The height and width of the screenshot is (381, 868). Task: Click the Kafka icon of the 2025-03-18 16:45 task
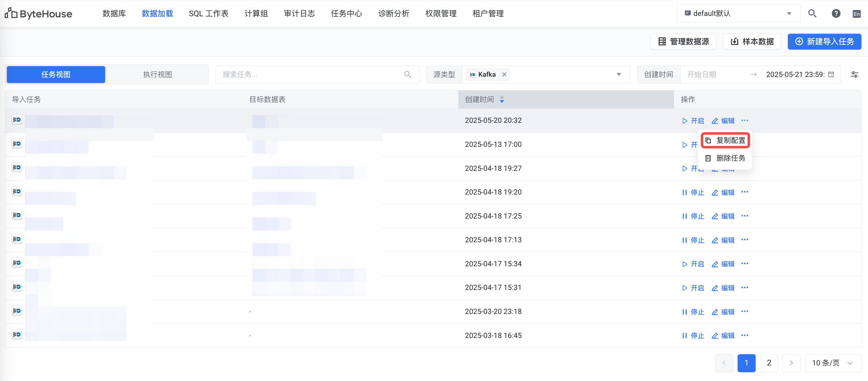coord(17,334)
